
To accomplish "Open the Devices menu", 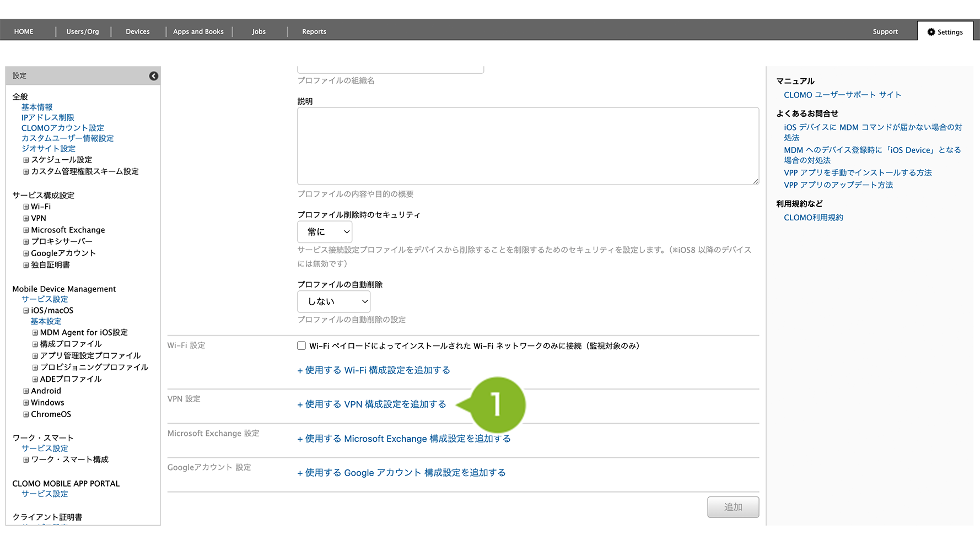I will (x=137, y=32).
